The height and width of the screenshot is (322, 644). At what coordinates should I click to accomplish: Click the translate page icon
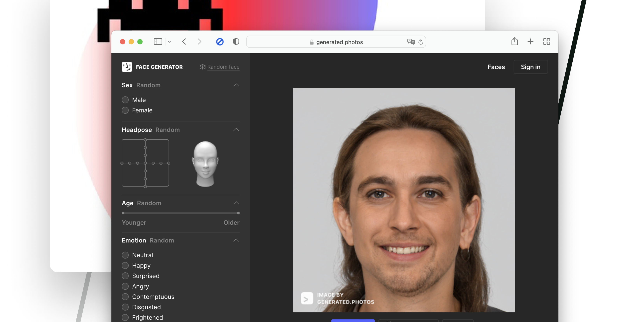[410, 42]
